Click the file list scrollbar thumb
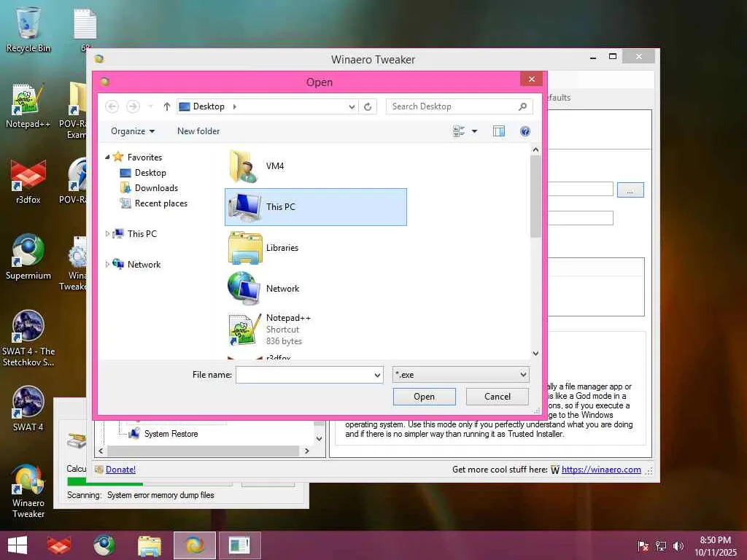The width and height of the screenshot is (747, 560). point(535,196)
